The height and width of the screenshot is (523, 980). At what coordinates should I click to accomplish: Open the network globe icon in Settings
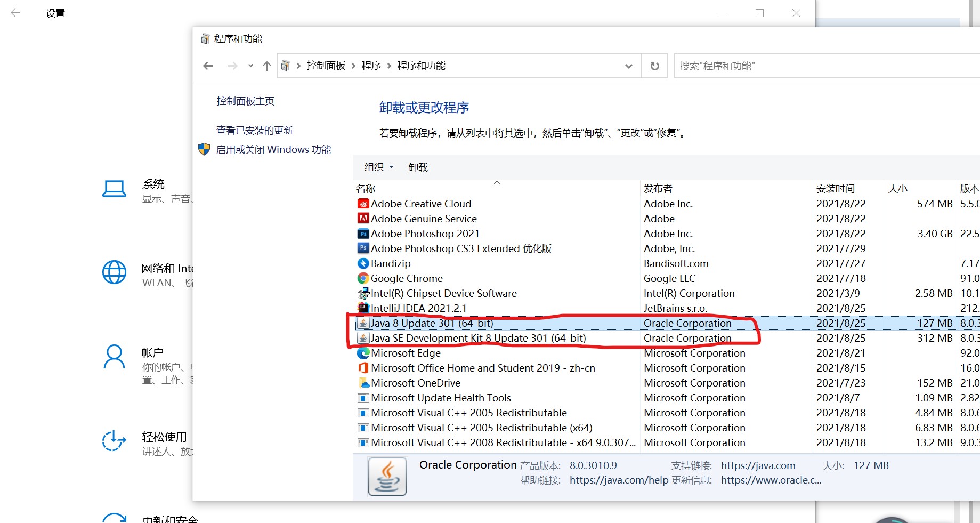pyautogui.click(x=114, y=272)
